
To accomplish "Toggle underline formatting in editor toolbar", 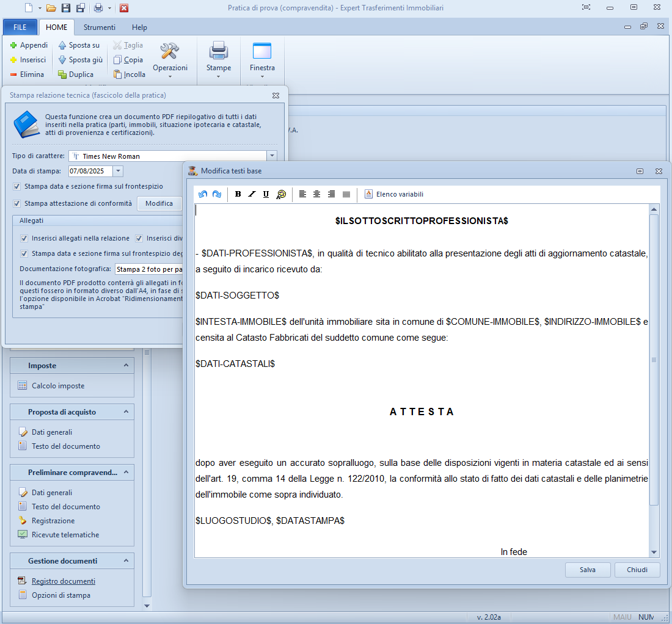I will (266, 194).
